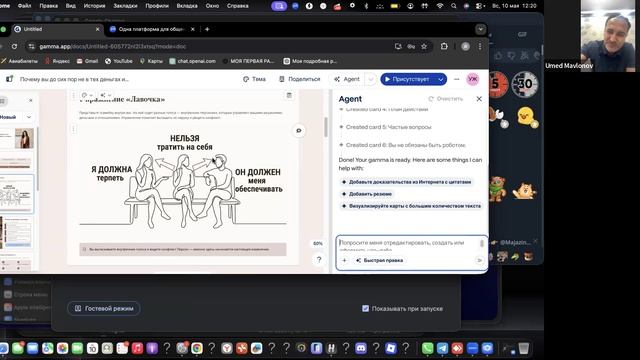Open Discord from the Dock

pyautogui.click(x=361, y=348)
